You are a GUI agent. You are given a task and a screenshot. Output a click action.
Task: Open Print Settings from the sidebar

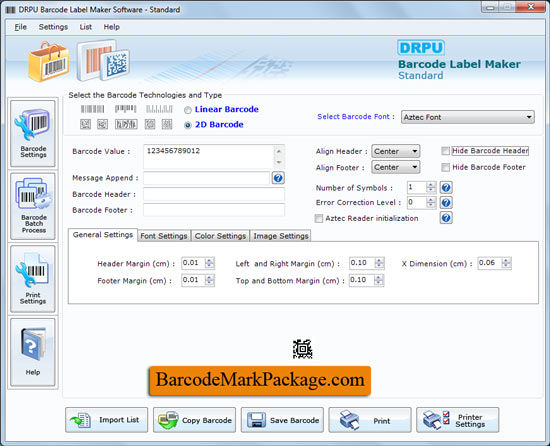[33, 279]
